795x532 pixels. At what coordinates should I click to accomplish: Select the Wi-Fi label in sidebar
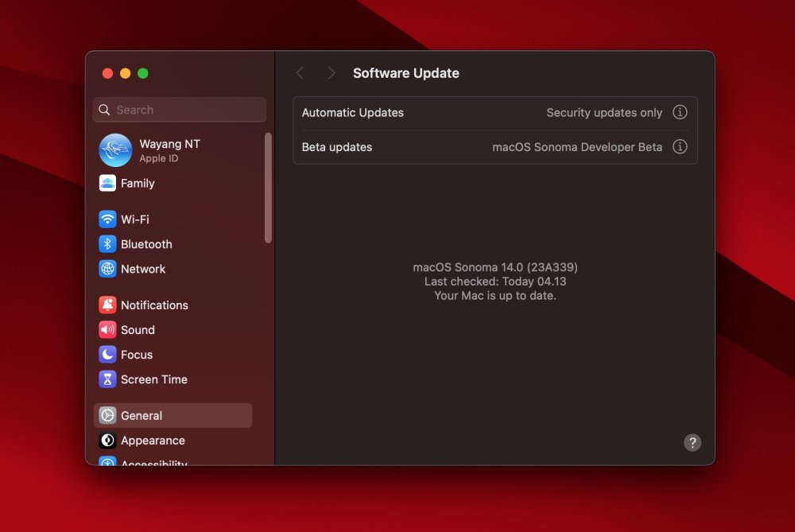135,219
